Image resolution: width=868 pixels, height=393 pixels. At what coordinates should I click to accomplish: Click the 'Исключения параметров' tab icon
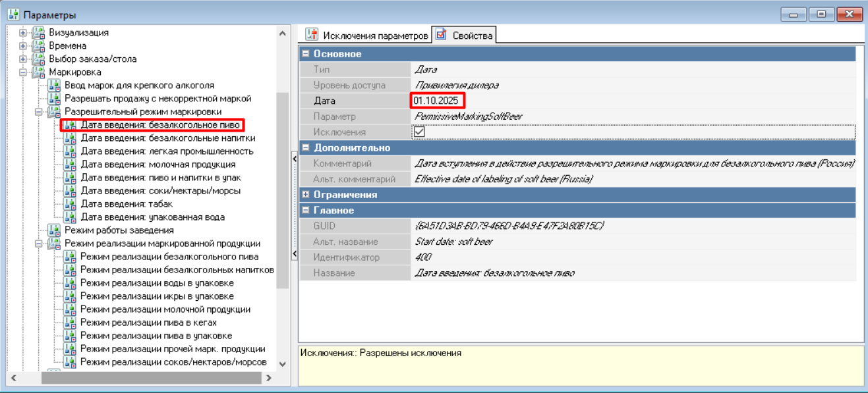[312, 36]
